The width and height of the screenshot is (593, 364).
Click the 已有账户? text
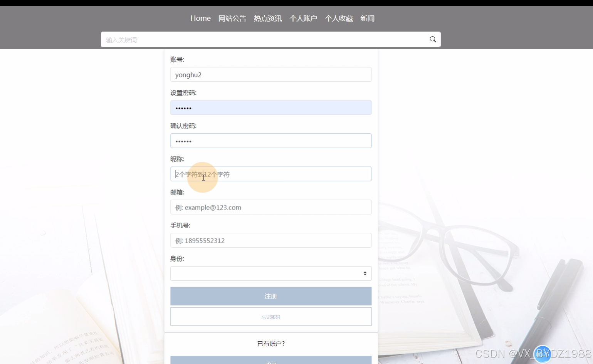click(271, 344)
